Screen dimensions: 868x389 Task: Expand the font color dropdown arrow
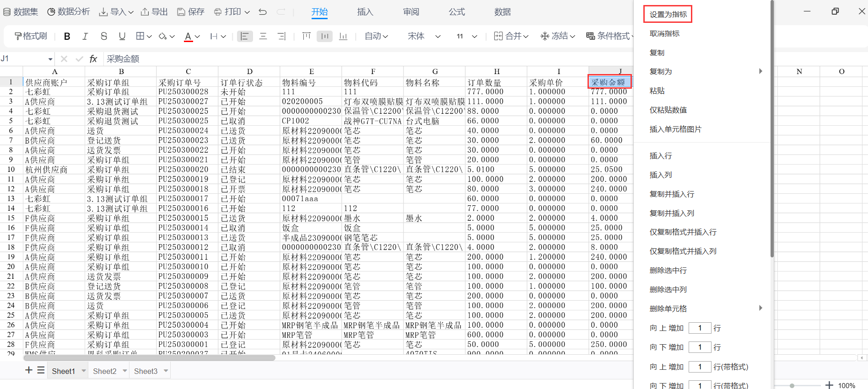click(197, 37)
